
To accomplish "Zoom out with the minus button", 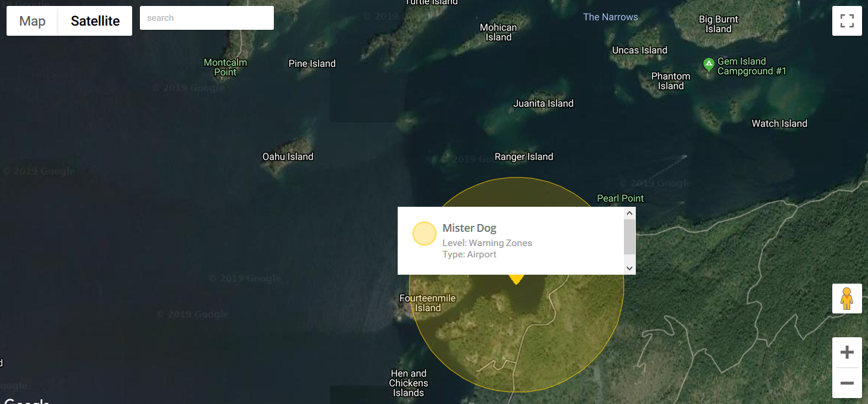I will coord(847,383).
